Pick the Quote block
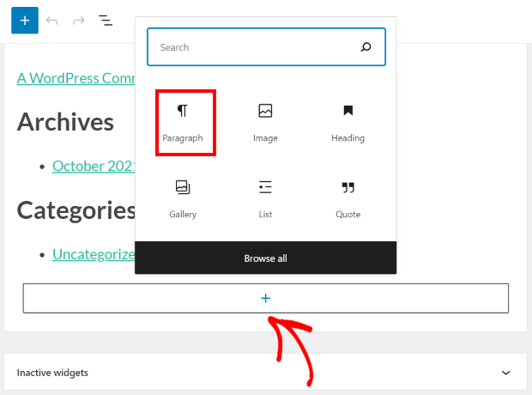Image resolution: width=532 pixels, height=395 pixels. click(x=348, y=199)
